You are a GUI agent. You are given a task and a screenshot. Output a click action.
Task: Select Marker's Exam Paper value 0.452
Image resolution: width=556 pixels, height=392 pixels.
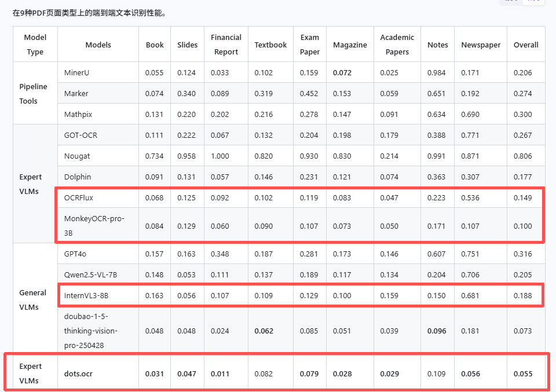[309, 94]
